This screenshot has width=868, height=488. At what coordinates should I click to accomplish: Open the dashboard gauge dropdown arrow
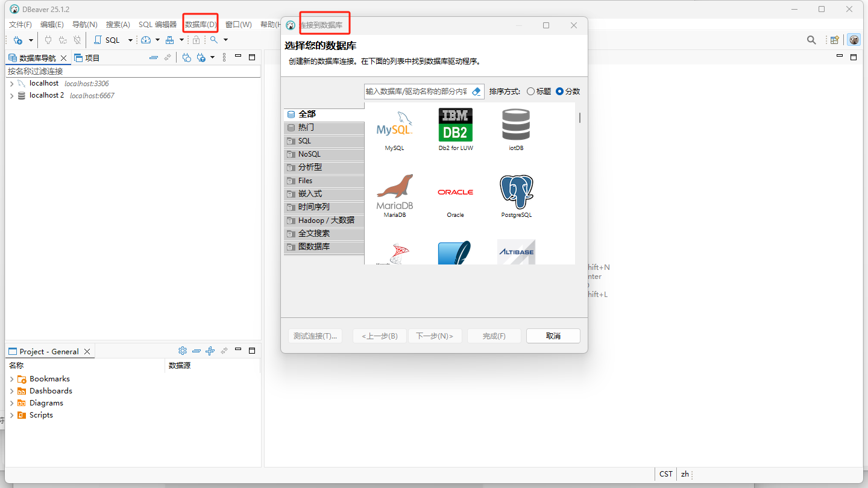coord(157,40)
